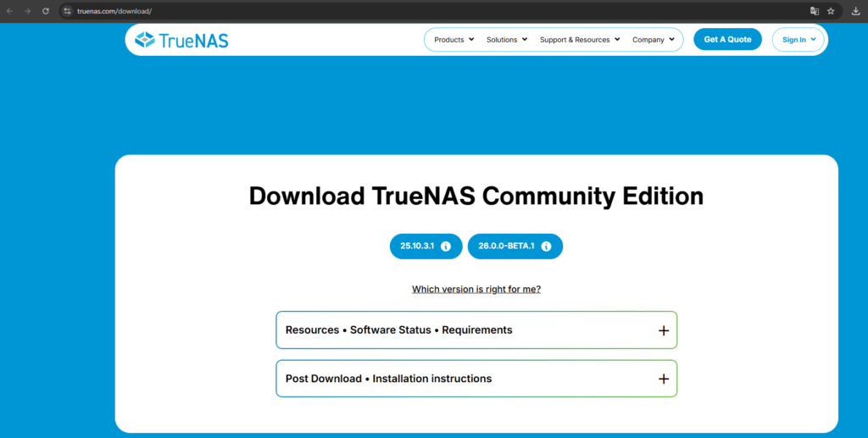Click 'Download TrueNAS Community Edition' heading
Viewport: 868px width, 438px height.
click(x=476, y=197)
